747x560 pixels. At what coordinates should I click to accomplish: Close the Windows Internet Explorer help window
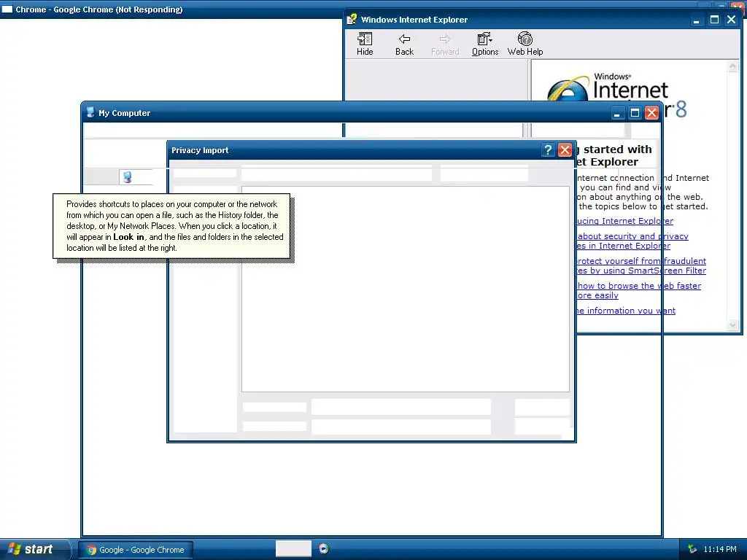731,20
